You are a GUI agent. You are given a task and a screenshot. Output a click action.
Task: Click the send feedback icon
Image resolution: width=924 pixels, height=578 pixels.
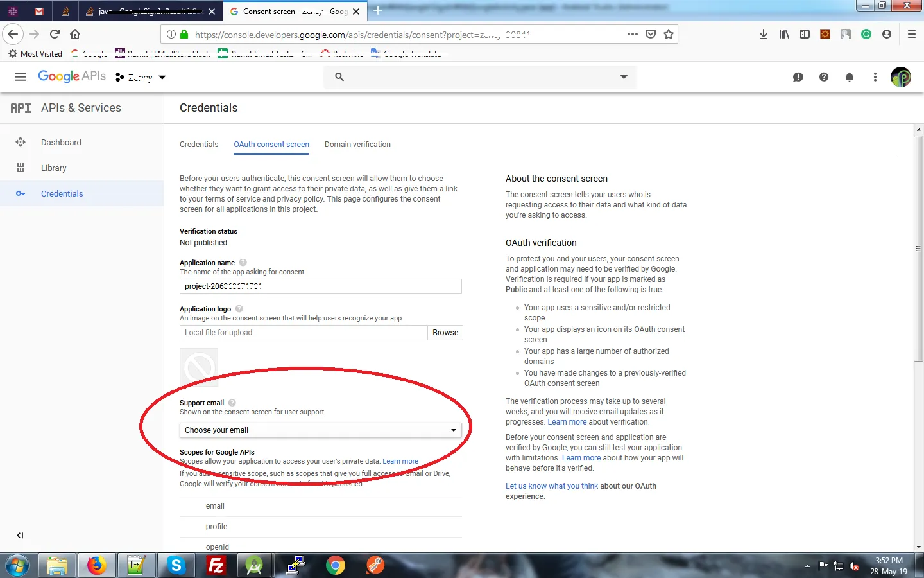coord(798,77)
